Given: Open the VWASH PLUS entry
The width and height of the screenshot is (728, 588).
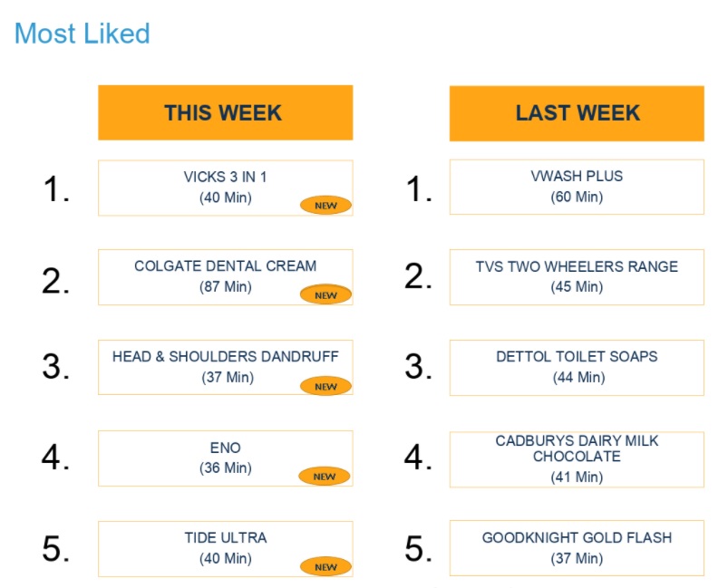Looking at the screenshot, I should click(x=577, y=177).
